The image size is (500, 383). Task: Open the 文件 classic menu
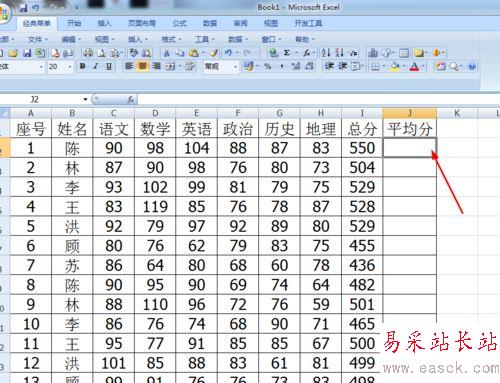(x=37, y=40)
